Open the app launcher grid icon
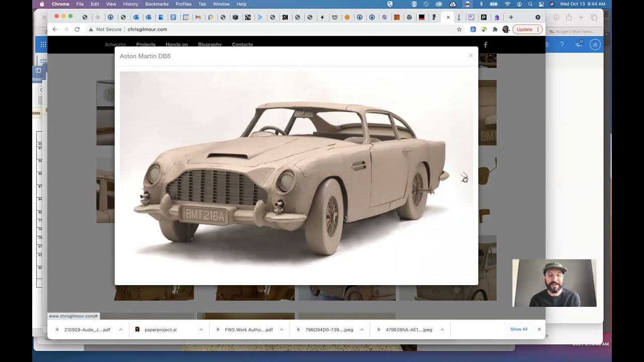The width and height of the screenshot is (644, 362). (43, 44)
